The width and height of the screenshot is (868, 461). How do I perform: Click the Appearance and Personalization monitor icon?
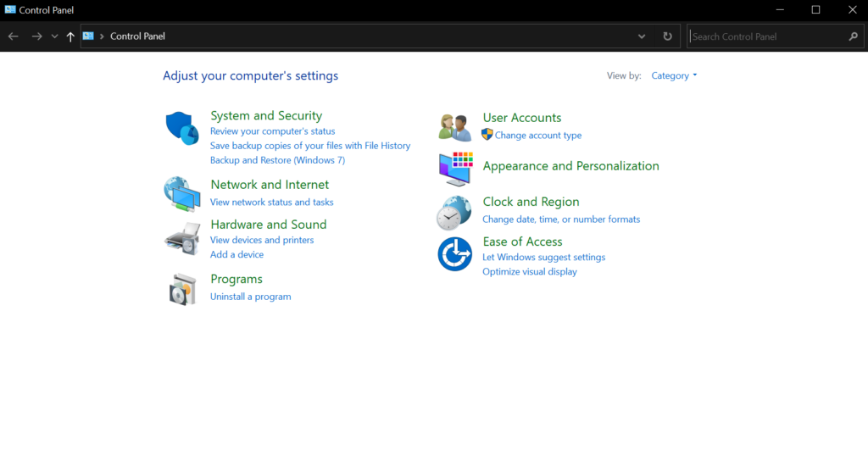tap(455, 169)
